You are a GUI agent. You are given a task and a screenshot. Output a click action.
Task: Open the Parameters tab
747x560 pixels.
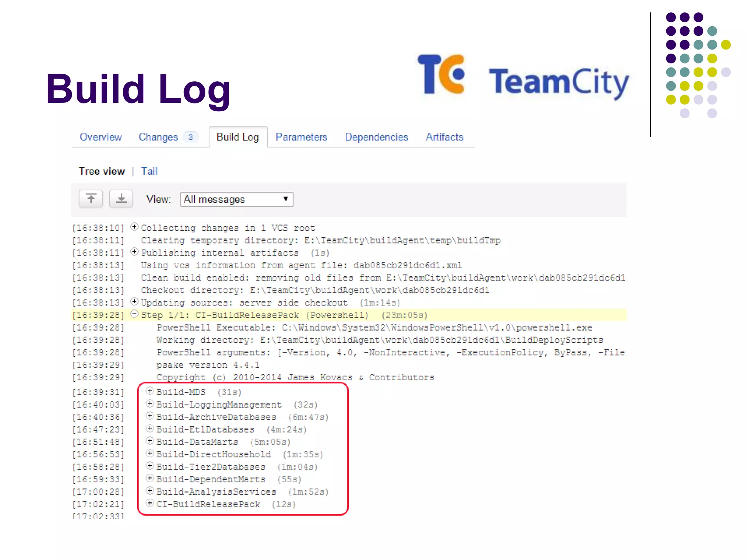tap(301, 137)
